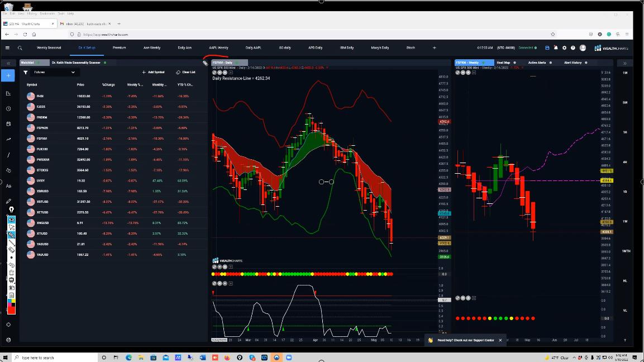Switch to IBM Daily tab
Image resolution: width=644 pixels, height=362 pixels.
[347, 48]
